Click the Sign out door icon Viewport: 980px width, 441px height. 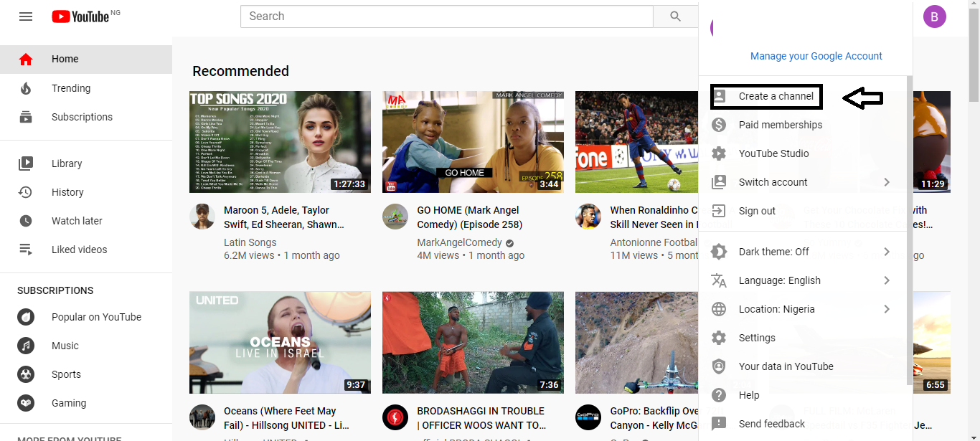point(719,211)
